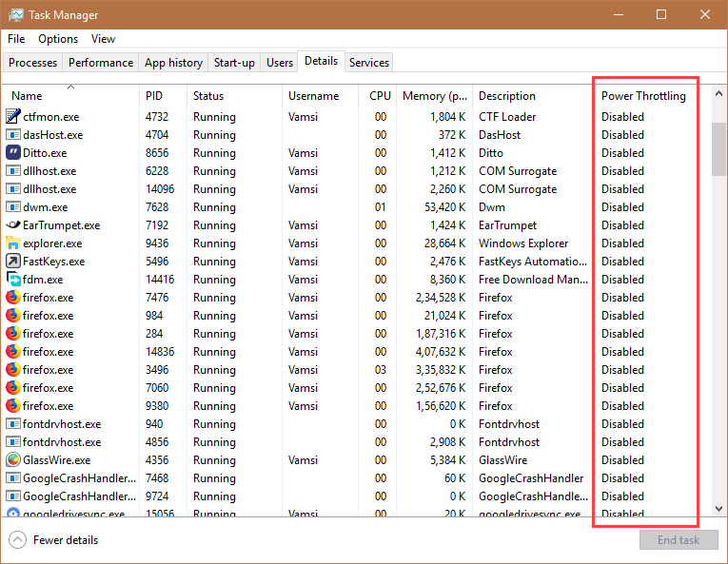
Task: Go to the Services tab
Action: coord(368,63)
